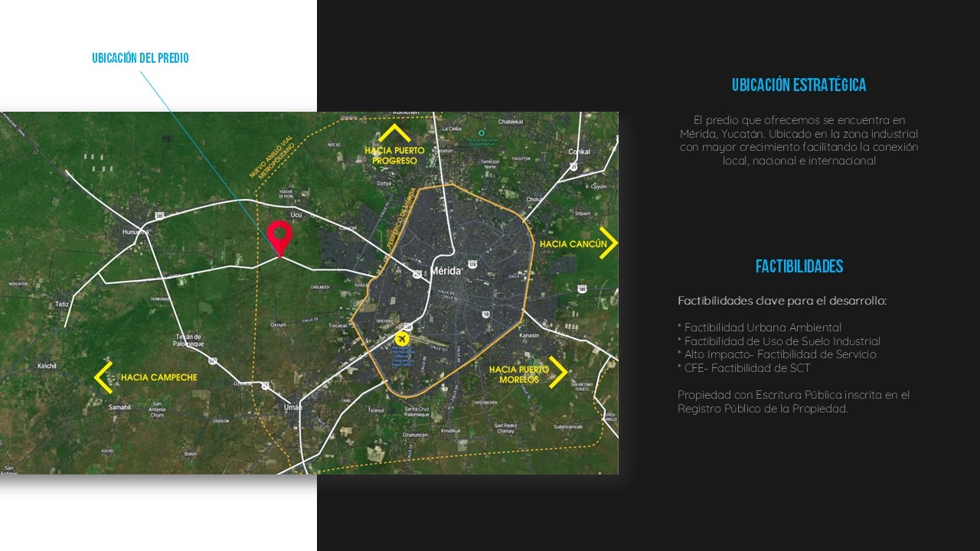980x551 pixels.
Task: Select the 'UBICACIÓN ESTRATÉGICA' heading
Action: click(799, 85)
